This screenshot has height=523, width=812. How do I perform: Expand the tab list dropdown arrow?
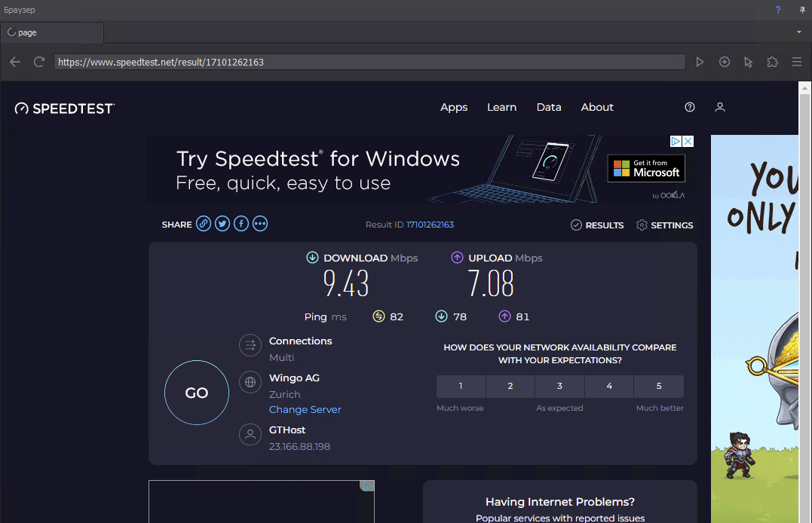[799, 32]
